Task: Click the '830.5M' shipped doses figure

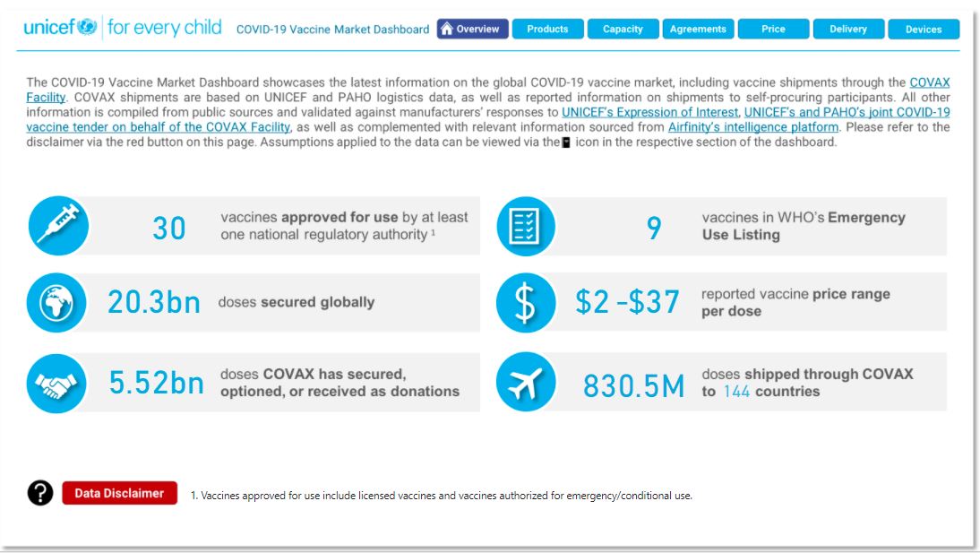Action: (x=633, y=386)
